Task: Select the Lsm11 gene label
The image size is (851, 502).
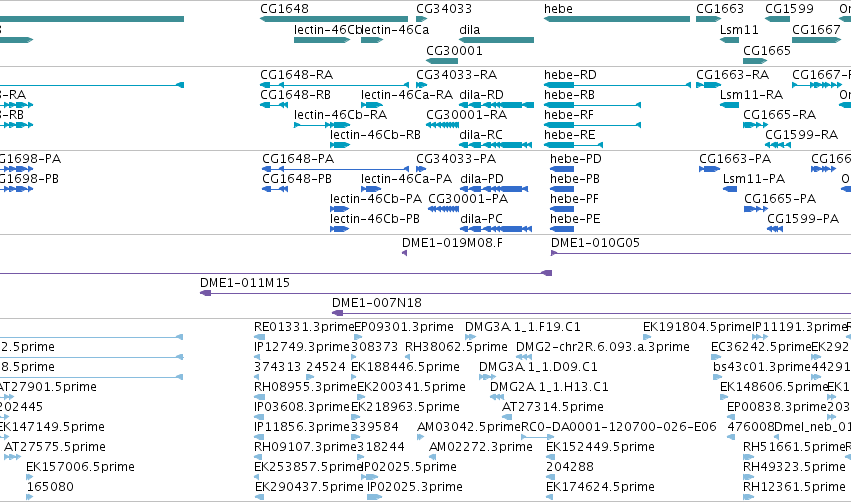Action: click(x=739, y=30)
